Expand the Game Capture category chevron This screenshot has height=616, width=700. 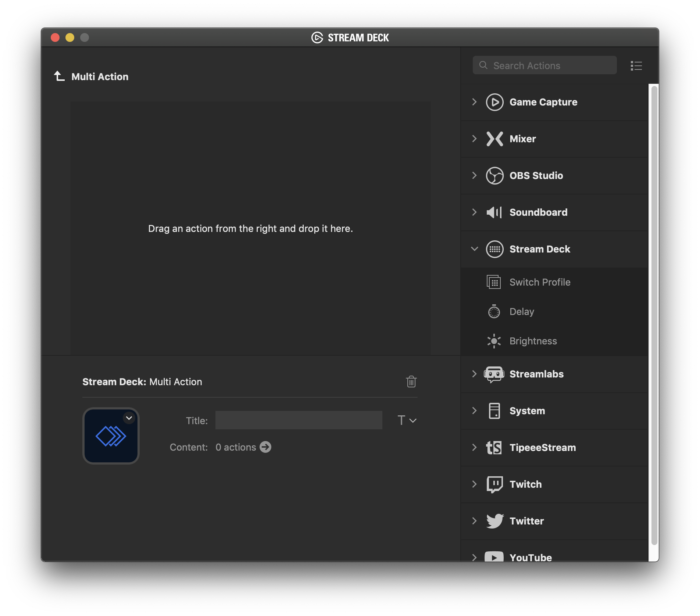click(474, 102)
